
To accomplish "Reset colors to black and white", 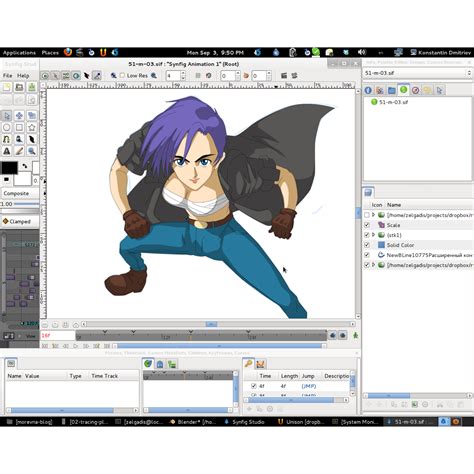I will 6,179.
